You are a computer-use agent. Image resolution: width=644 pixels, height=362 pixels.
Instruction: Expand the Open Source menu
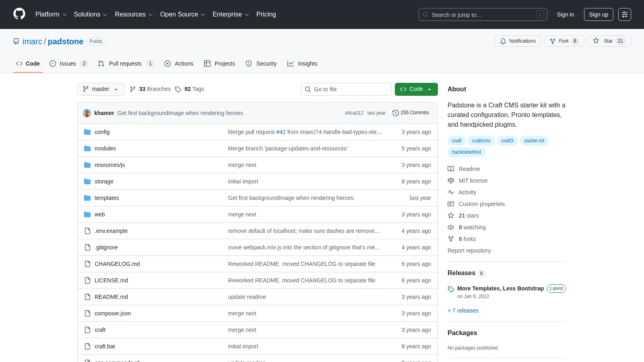coord(182,14)
